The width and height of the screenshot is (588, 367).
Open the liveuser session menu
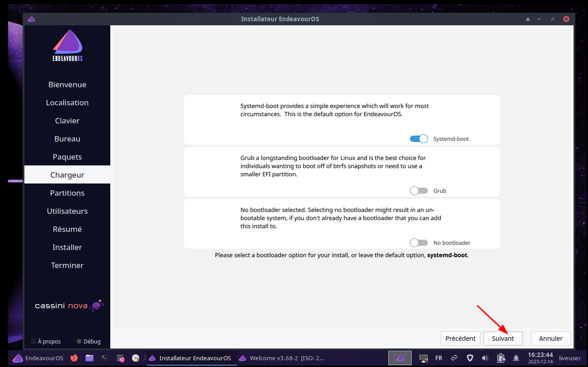pos(569,358)
